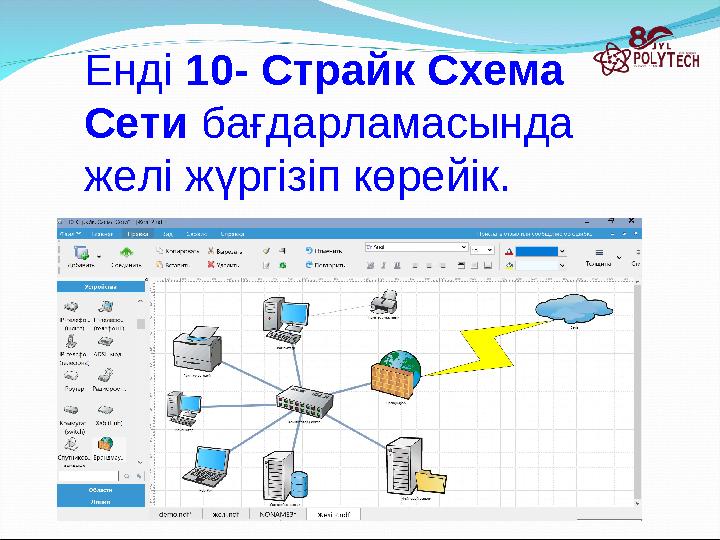Select the laptop on the diagram

206,467
